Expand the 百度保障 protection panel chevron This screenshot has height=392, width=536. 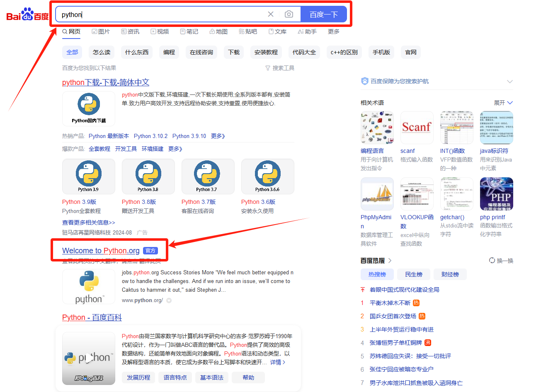pos(510,82)
